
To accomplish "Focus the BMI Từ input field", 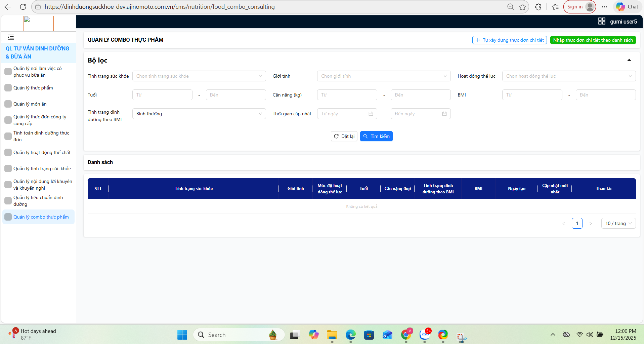I will click(x=532, y=95).
